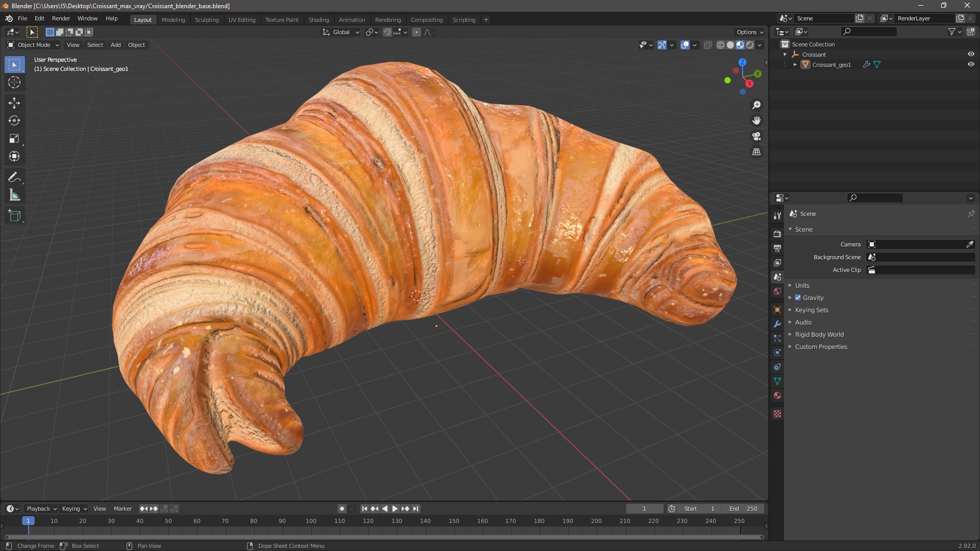
Task: Play the animation forward
Action: pyautogui.click(x=395, y=509)
